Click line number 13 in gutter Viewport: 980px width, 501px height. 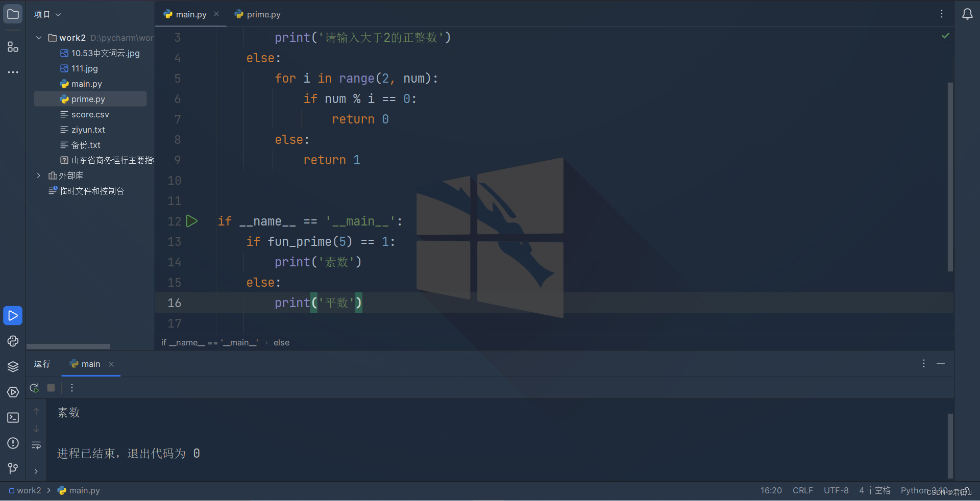point(175,242)
